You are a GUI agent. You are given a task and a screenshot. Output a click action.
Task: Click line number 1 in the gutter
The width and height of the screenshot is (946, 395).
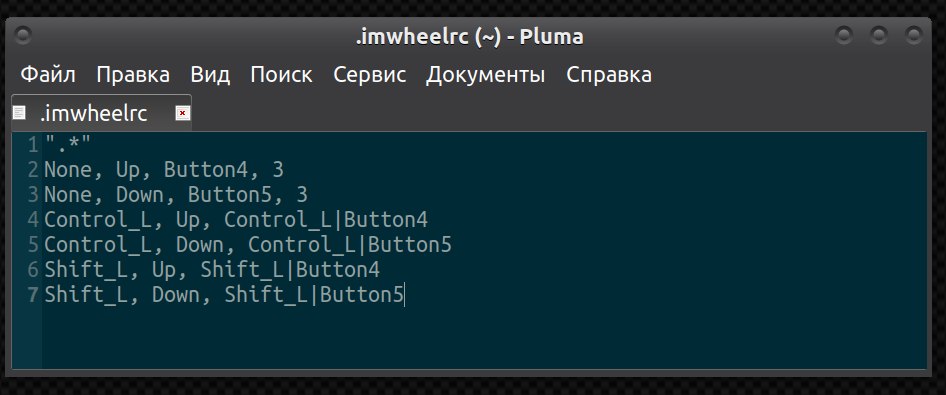33,145
